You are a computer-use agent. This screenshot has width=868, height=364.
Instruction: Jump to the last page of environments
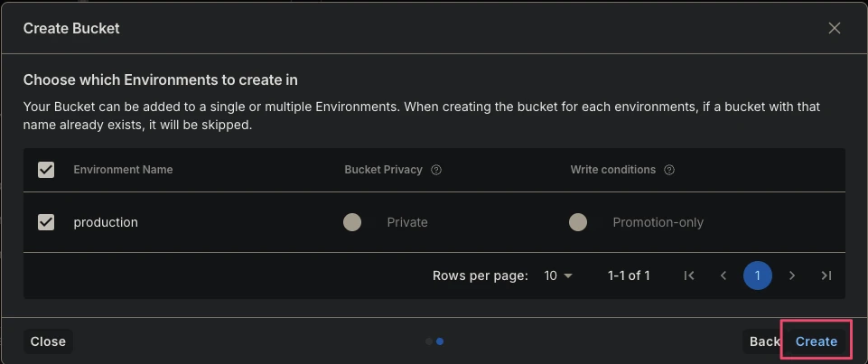(x=826, y=275)
